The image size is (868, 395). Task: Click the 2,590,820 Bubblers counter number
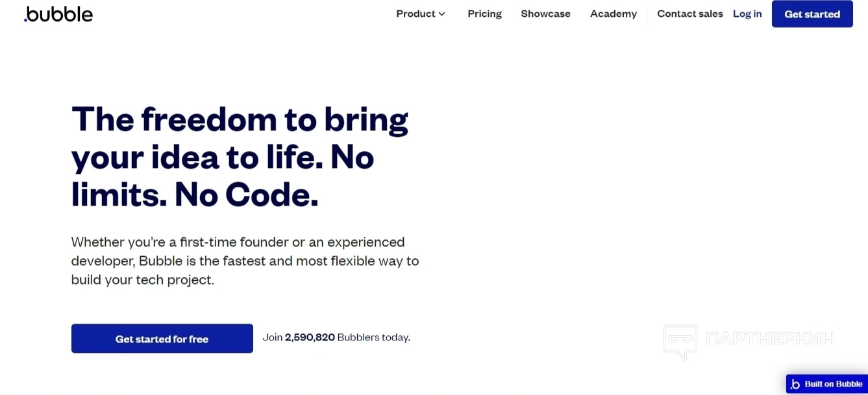coord(310,337)
